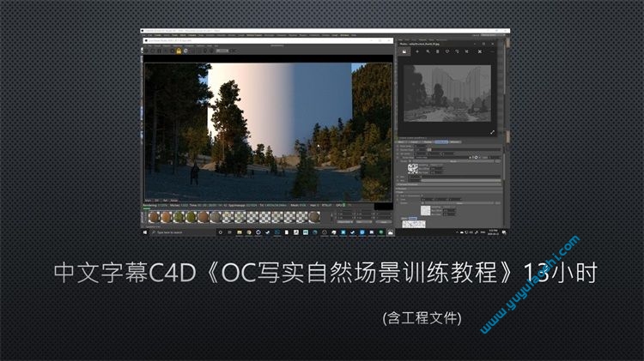644x361 pixels.
Task: Click the black-and-white noise texture thumbnail
Action: pos(413,169)
